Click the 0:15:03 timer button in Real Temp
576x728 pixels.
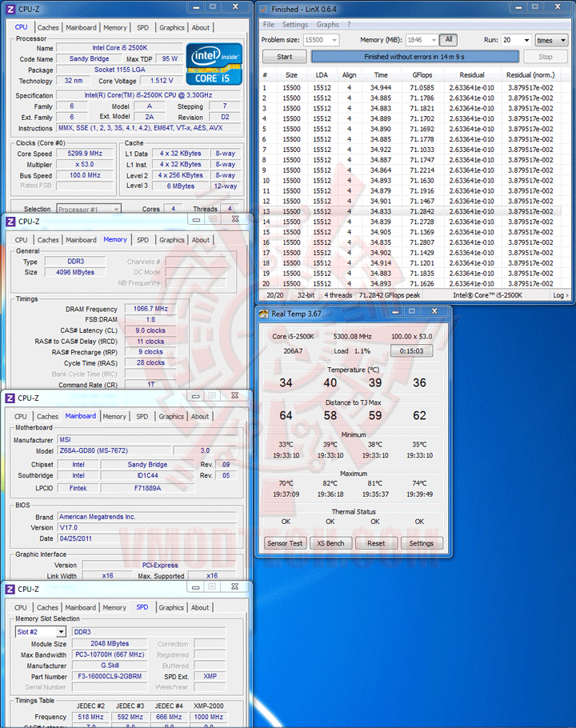[412, 351]
